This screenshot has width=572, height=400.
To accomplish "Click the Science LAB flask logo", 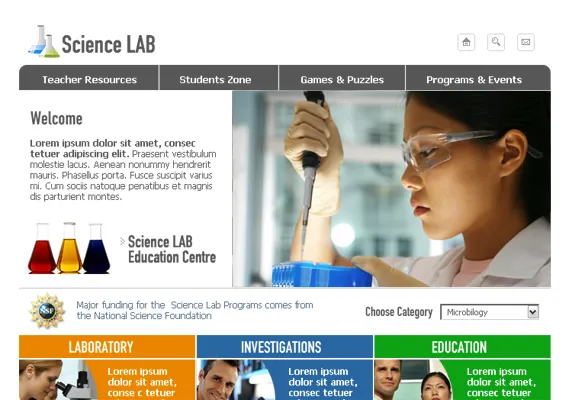I will click(x=92, y=42).
